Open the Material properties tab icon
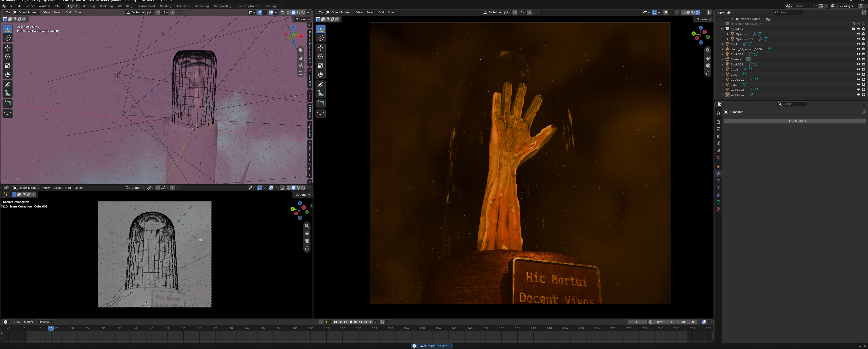Viewport: 868px width, 349px height. pyautogui.click(x=718, y=209)
